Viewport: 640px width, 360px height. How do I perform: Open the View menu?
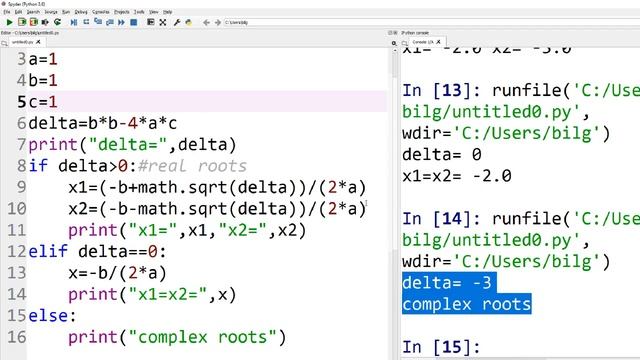coord(153,12)
